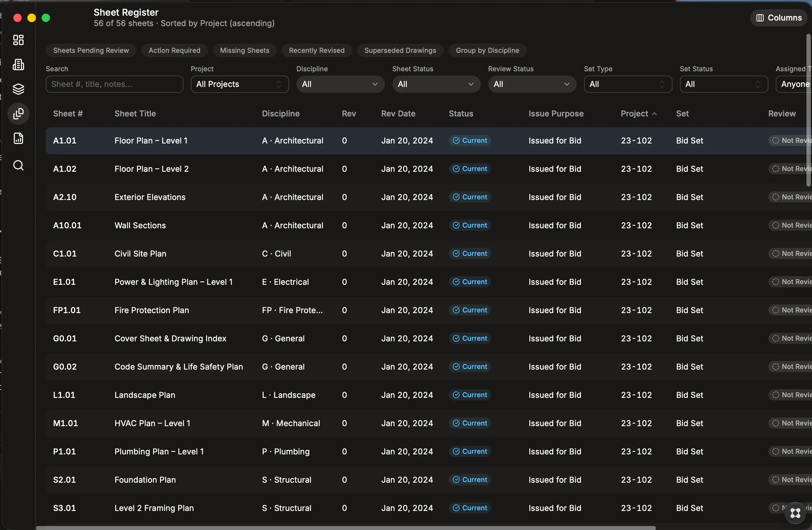Select Civil Site Plan sheet title
This screenshot has width=812, height=530.
pyautogui.click(x=140, y=253)
